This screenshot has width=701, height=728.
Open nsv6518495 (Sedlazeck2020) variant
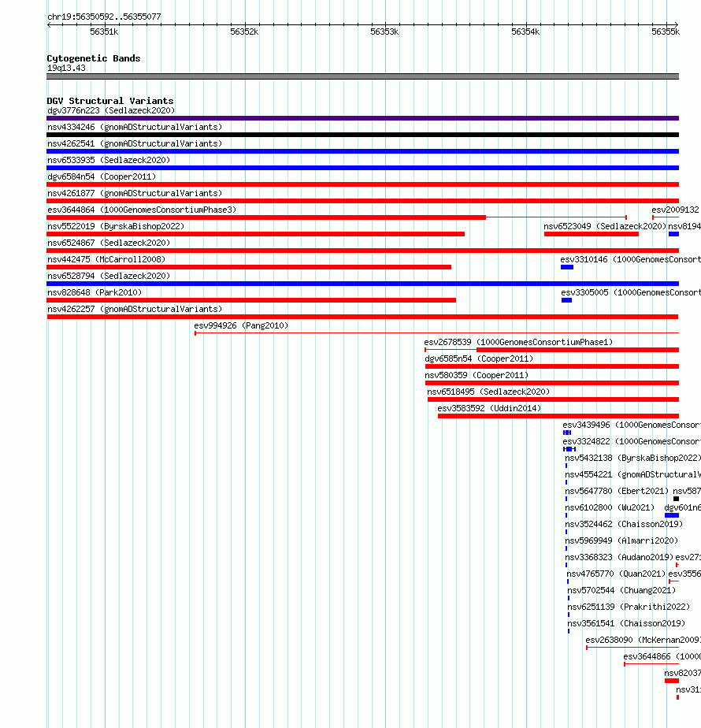[488, 392]
